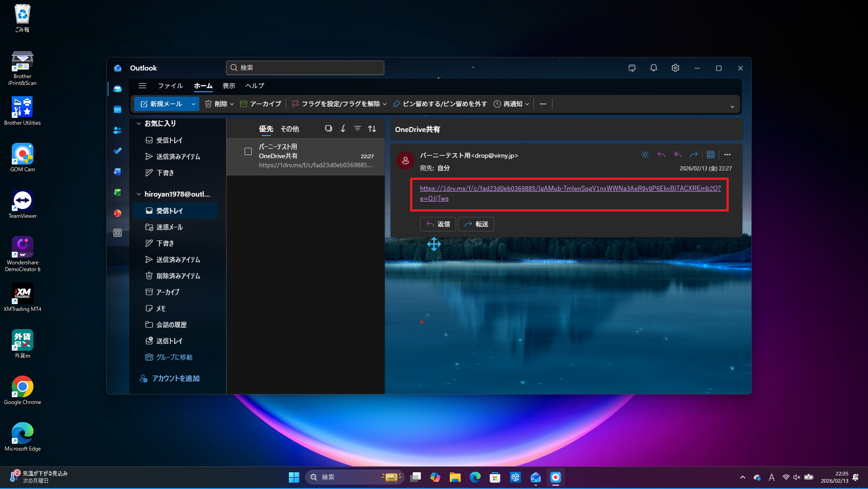Open the To Do checkmark sidebar icon
The image size is (868, 489).
point(118,151)
